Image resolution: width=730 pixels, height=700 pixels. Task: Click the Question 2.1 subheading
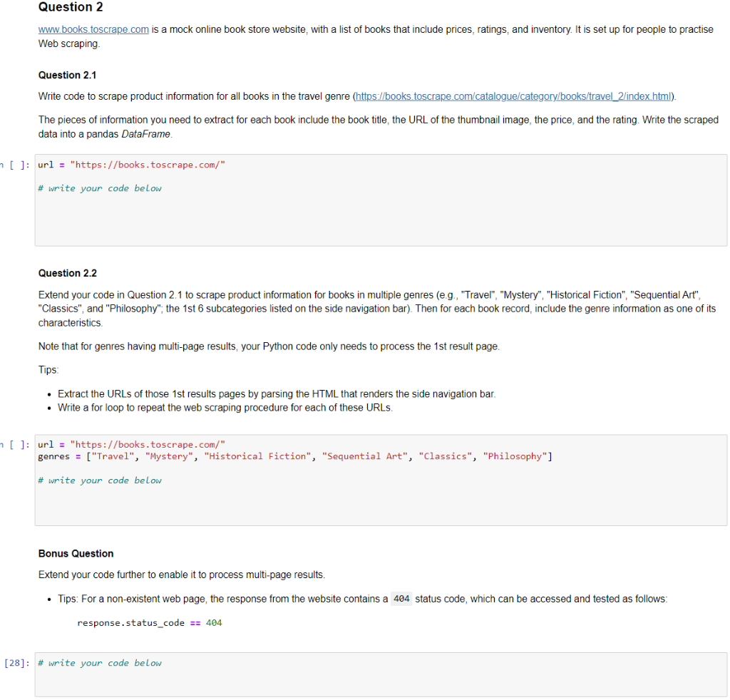67,75
